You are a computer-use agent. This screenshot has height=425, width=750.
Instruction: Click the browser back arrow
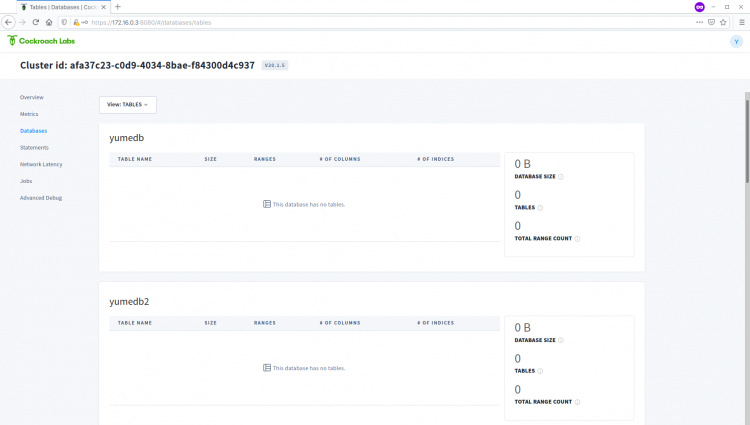(9, 21)
